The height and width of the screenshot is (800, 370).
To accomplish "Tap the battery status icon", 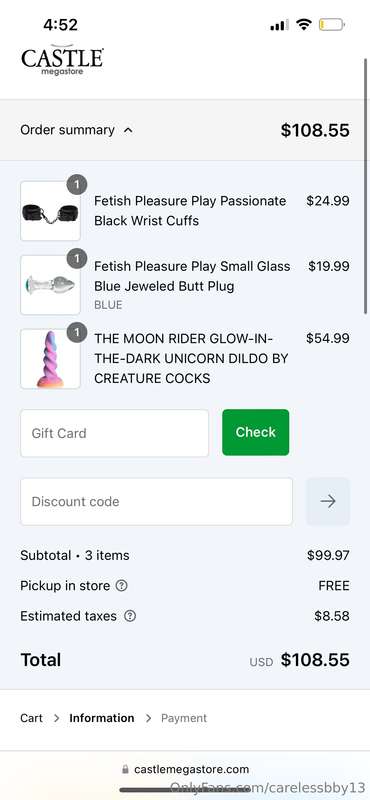I will pyautogui.click(x=332, y=24).
